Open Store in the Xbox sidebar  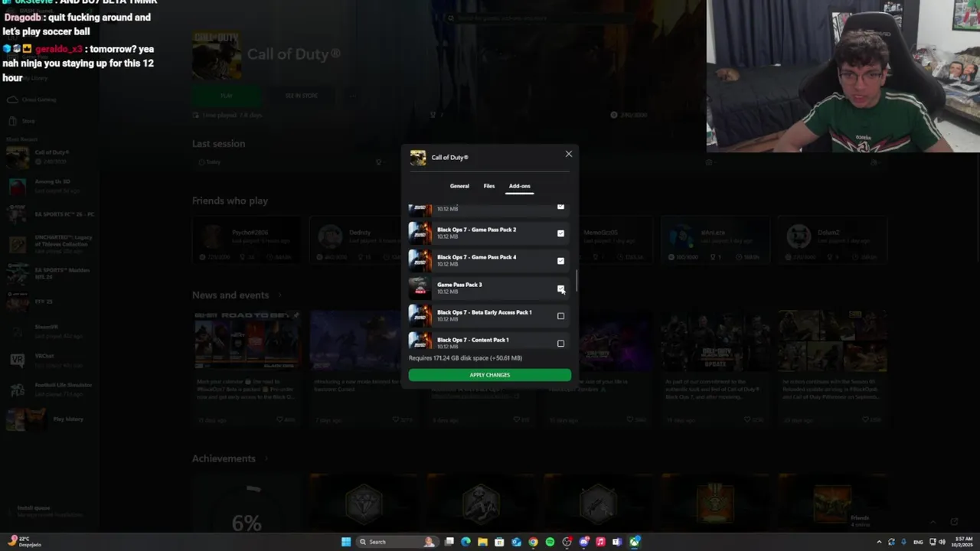pyautogui.click(x=22, y=121)
